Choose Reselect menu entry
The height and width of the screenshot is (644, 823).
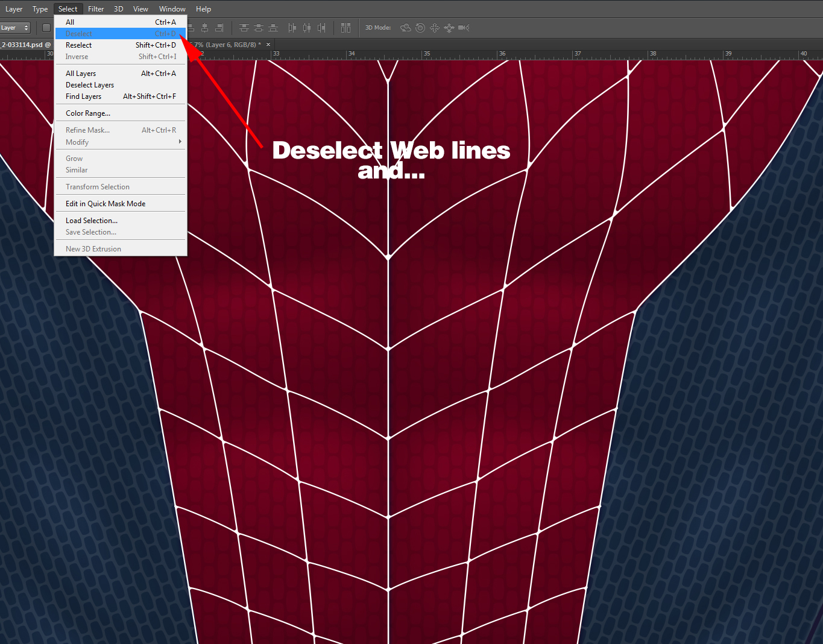click(x=121, y=45)
